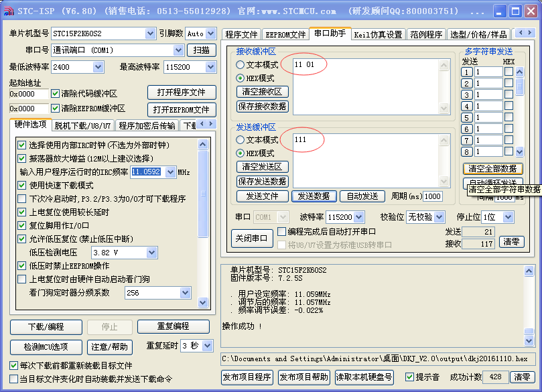The image size is (542, 392).
Task: Click multi-string list scrollbar thumb
Action: tap(519, 86)
